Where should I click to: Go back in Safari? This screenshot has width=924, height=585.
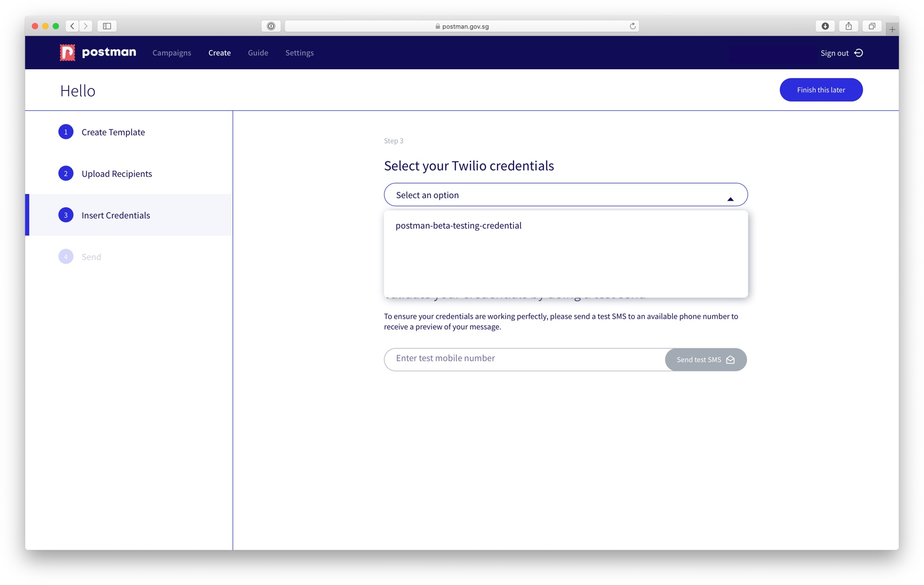click(72, 26)
